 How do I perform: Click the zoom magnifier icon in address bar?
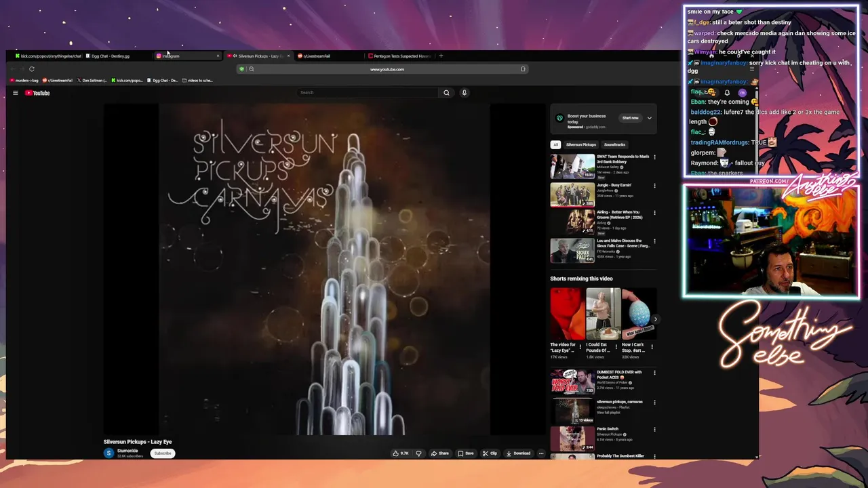(251, 69)
